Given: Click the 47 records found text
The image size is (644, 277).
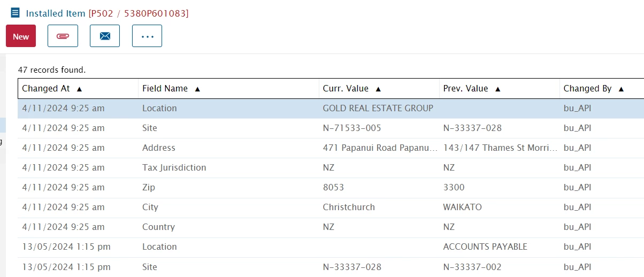Looking at the screenshot, I should coord(52,70).
